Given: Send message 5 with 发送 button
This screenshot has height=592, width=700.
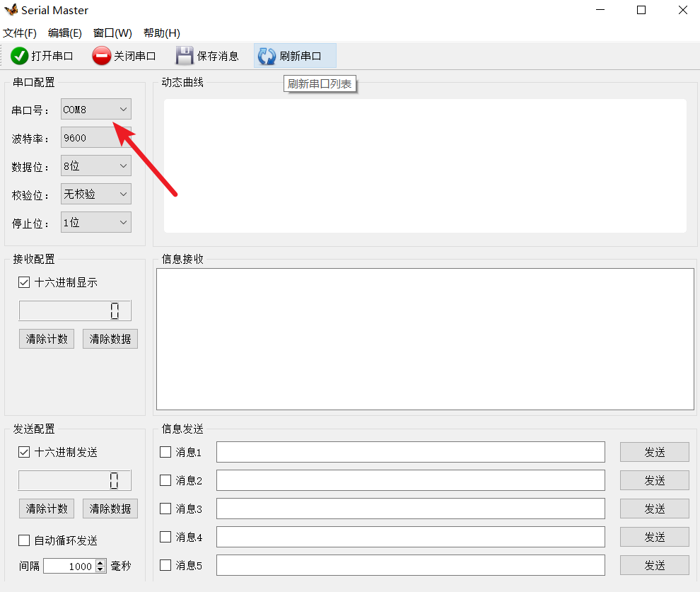Looking at the screenshot, I should coord(655,565).
